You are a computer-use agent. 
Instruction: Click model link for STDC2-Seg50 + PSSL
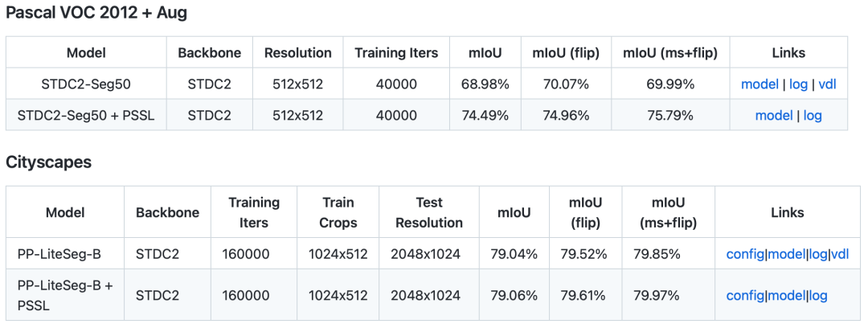[774, 115]
